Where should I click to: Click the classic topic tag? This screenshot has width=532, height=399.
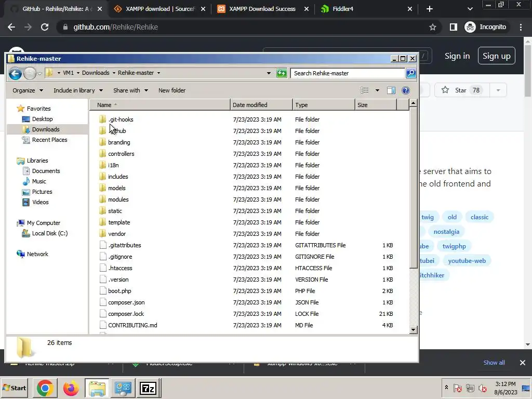point(479,217)
